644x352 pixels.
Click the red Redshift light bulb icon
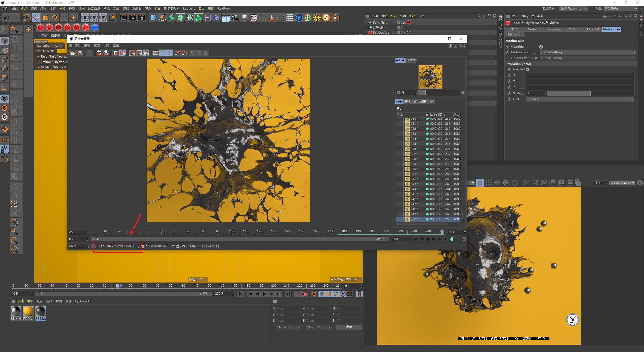coord(49,27)
